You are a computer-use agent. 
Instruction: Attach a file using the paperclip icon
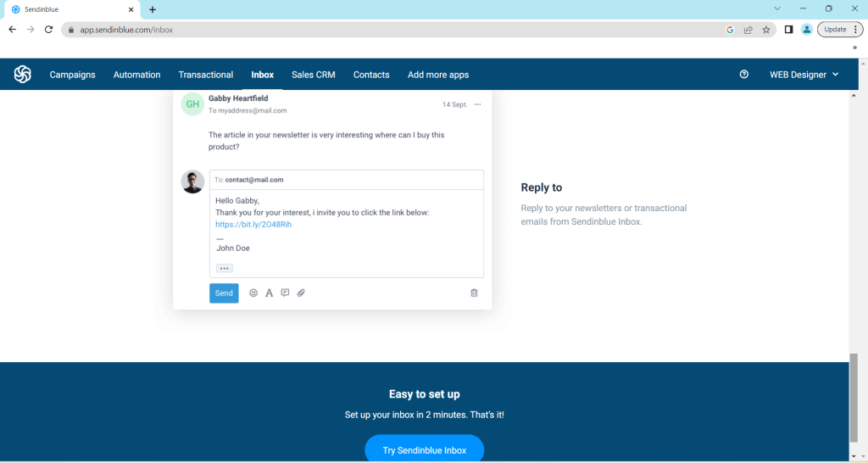pyautogui.click(x=301, y=293)
